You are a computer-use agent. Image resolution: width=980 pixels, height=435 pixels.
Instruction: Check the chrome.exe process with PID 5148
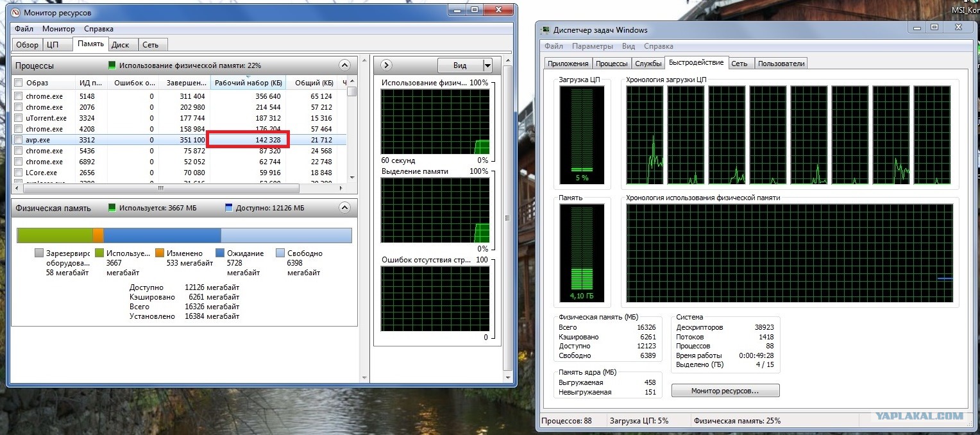point(19,96)
